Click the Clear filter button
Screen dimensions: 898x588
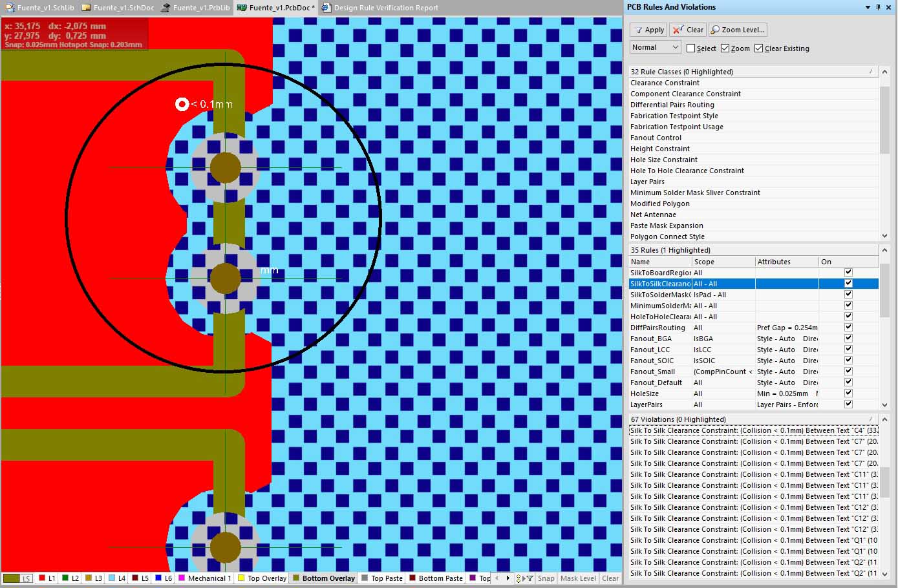click(x=688, y=30)
